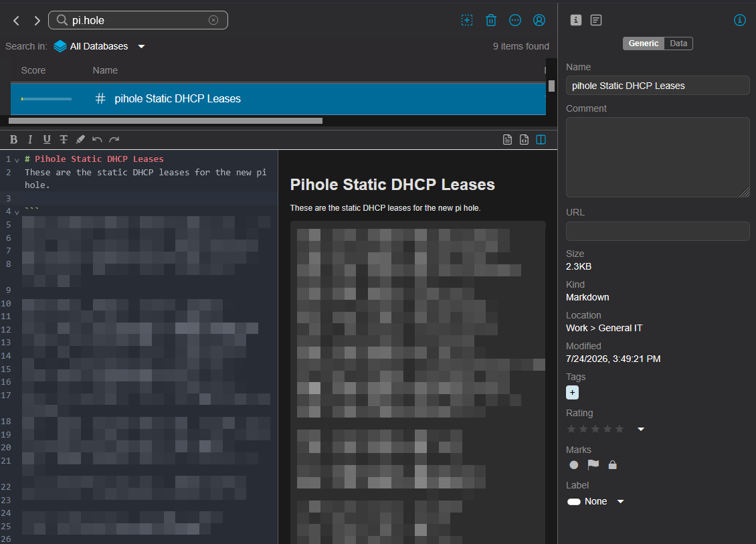Click the Markdown kind value
This screenshot has width=756, height=544.
587,297
